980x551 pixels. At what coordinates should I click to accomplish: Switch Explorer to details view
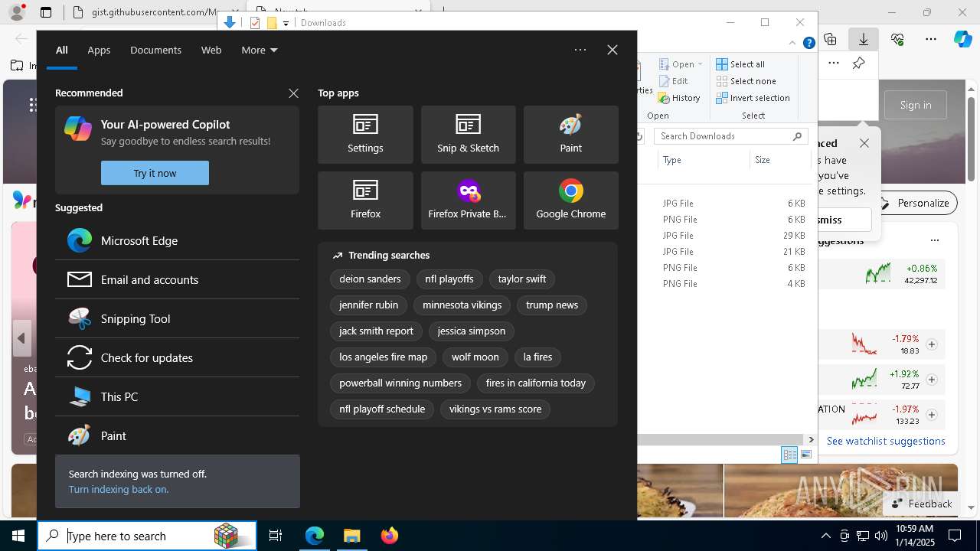(x=789, y=455)
